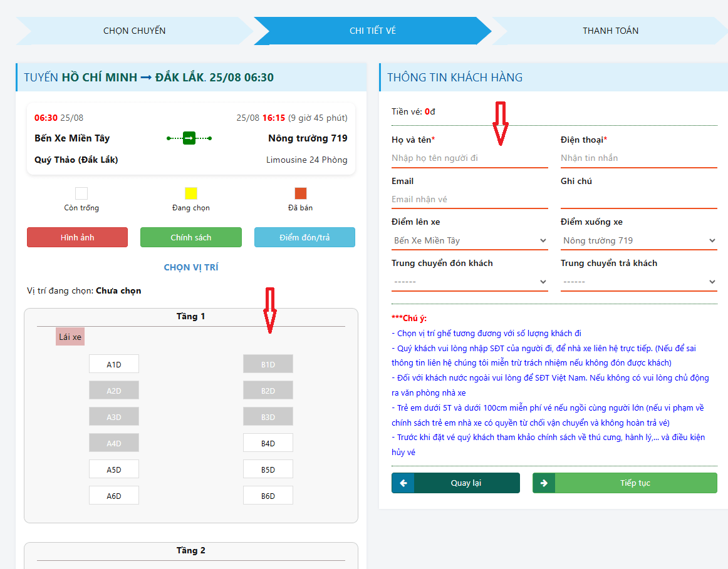Click the red Hình ảnh button
The width and height of the screenshot is (728, 569).
tap(77, 237)
